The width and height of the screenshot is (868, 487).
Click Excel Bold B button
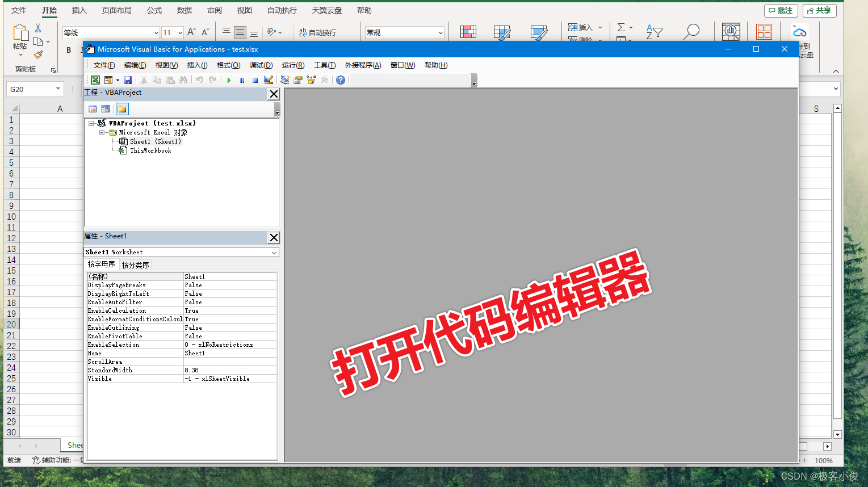(x=69, y=50)
